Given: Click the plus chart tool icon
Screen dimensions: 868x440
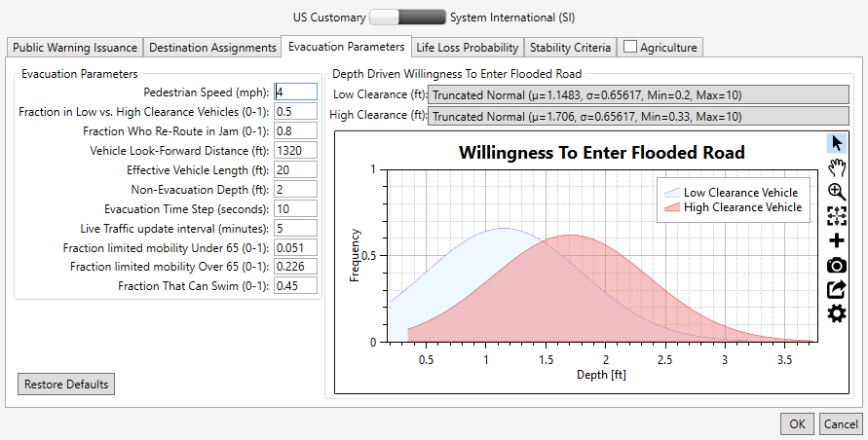Looking at the screenshot, I should click(x=837, y=240).
